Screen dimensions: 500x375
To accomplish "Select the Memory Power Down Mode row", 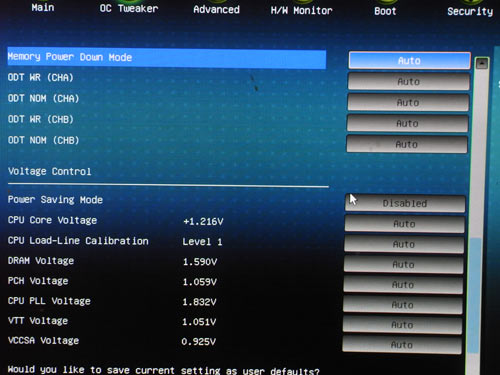I will coord(167,58).
